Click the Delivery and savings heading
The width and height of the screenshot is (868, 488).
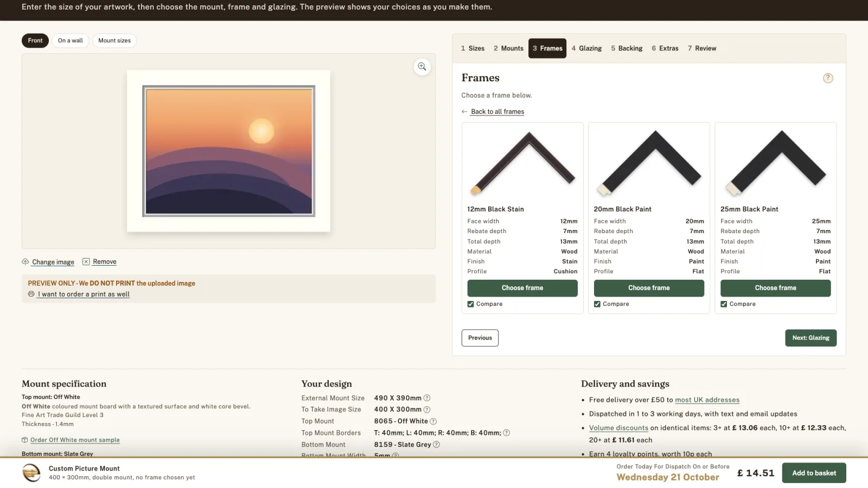pos(625,384)
